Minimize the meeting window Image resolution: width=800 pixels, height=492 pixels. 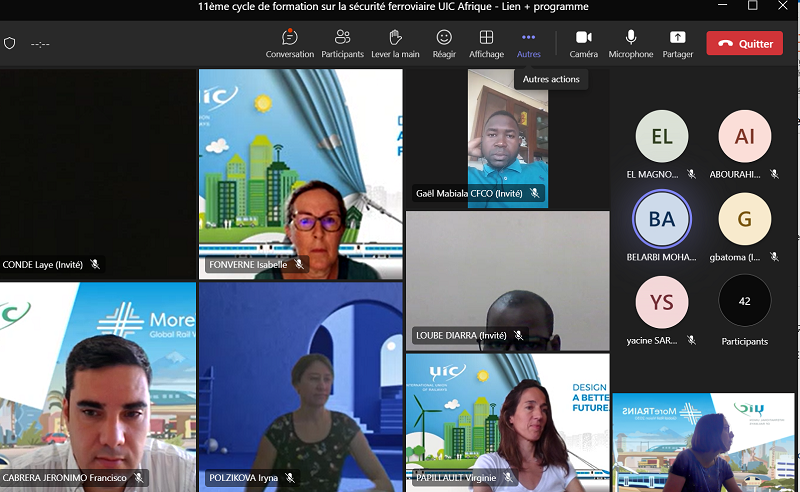(x=722, y=6)
